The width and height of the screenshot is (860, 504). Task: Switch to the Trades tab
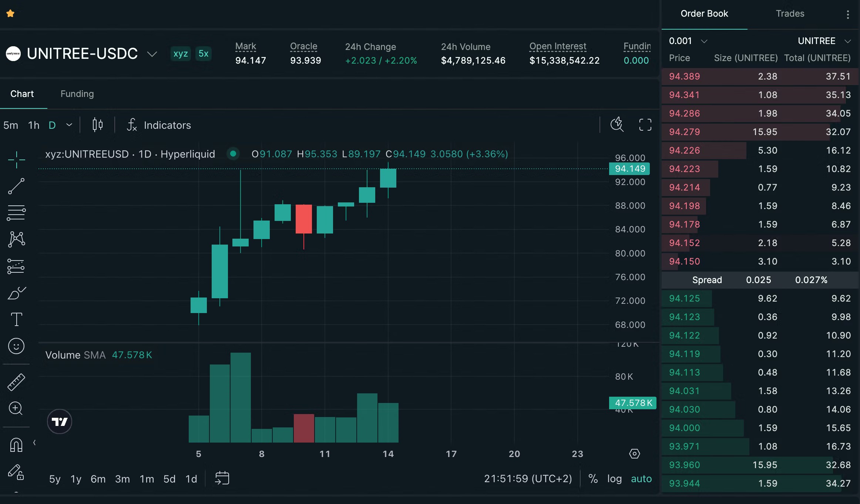click(x=790, y=14)
